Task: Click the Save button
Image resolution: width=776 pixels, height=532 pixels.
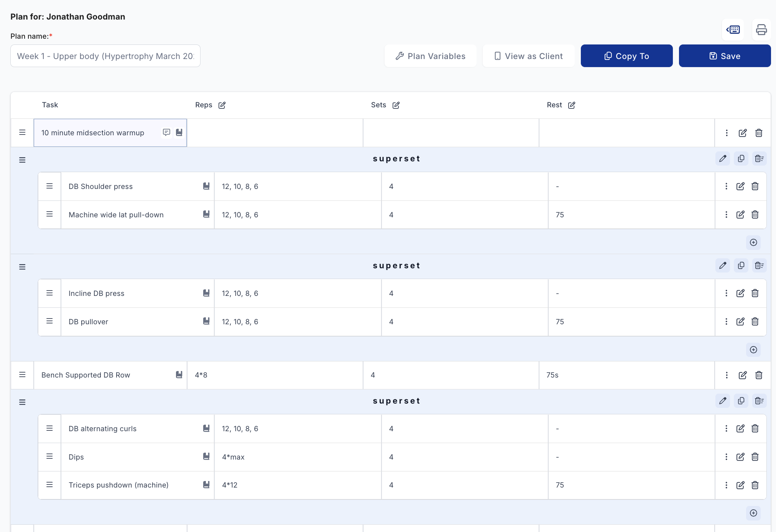Action: [725, 56]
